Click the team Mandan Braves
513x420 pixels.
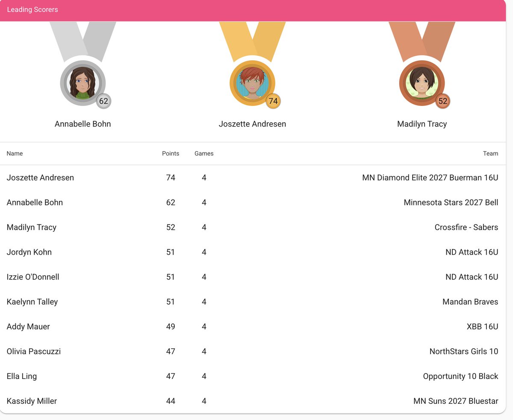(470, 302)
